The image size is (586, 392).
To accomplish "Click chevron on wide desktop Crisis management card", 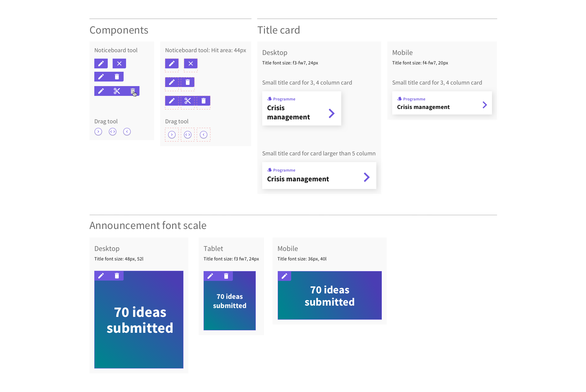I will coord(367,177).
